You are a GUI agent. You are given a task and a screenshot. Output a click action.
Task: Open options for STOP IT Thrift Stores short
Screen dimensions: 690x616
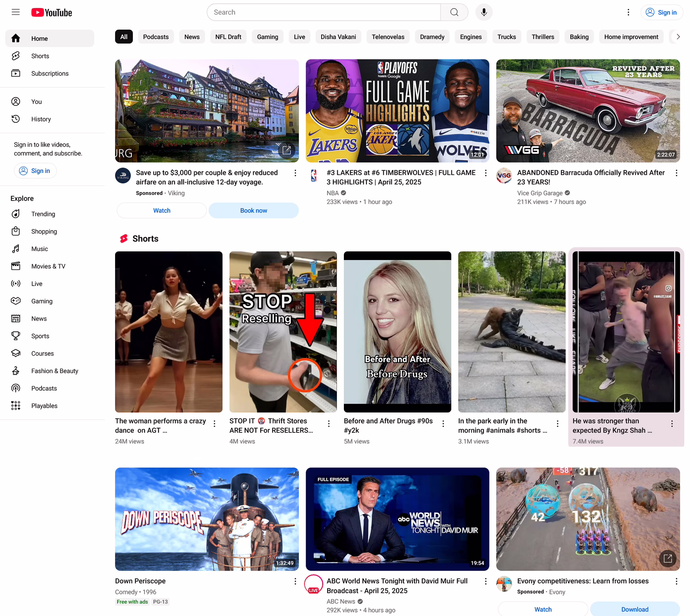[x=329, y=423]
